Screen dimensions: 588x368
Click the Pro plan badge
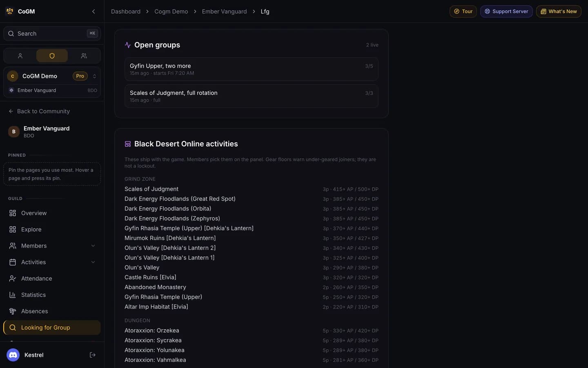[80, 76]
